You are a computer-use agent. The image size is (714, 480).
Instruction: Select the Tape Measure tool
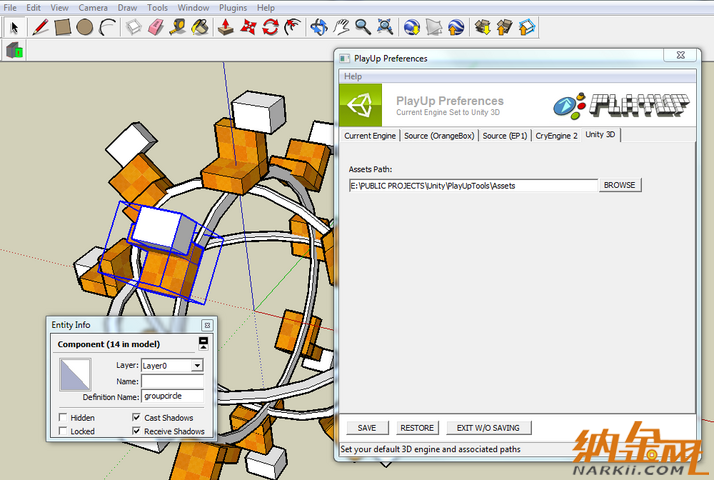point(178,27)
